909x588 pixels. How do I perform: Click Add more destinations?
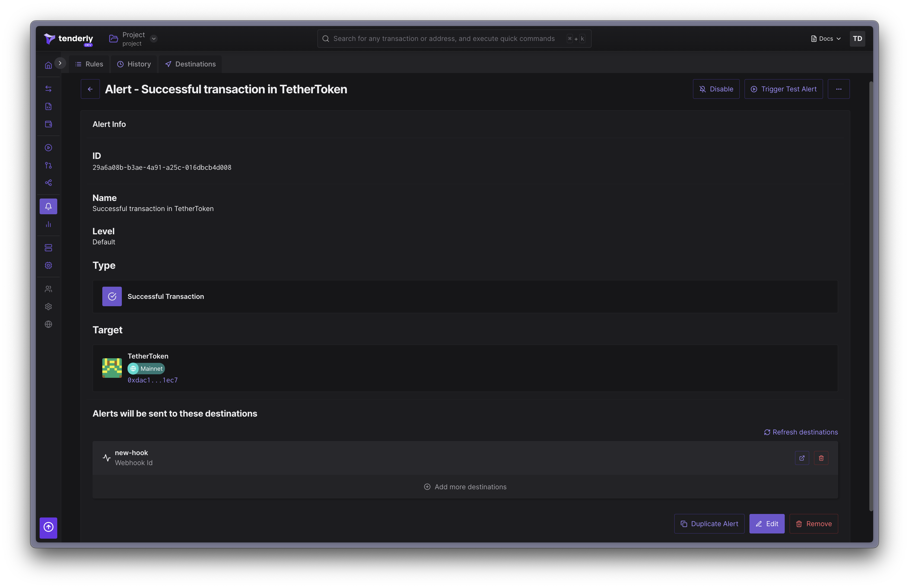tap(465, 487)
